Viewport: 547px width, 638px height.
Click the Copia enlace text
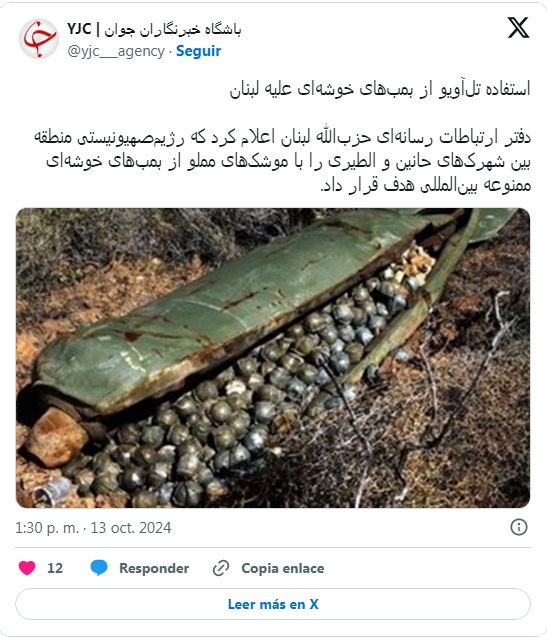tap(282, 568)
